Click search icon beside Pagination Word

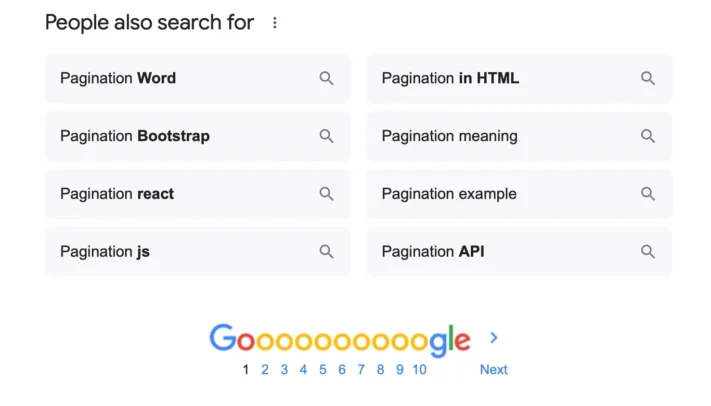326,78
